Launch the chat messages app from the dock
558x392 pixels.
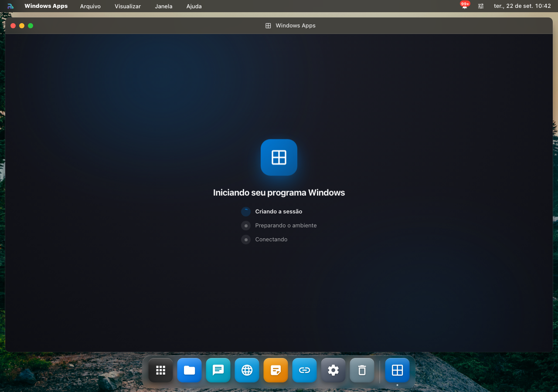pyautogui.click(x=218, y=370)
